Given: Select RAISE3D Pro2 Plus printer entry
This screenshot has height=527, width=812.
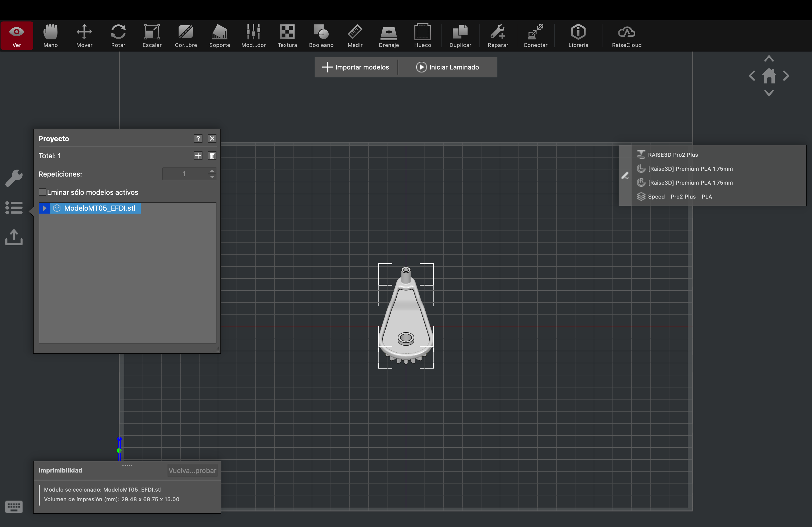Looking at the screenshot, I should (x=672, y=155).
